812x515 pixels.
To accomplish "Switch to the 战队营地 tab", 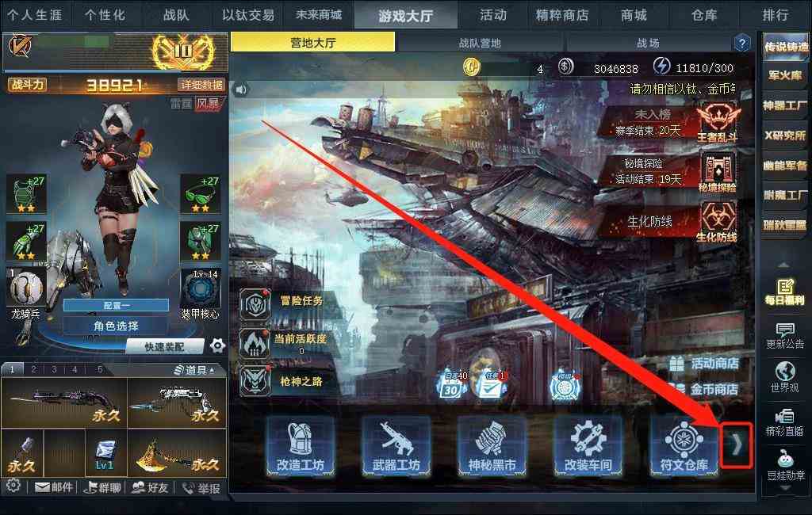I will click(480, 43).
